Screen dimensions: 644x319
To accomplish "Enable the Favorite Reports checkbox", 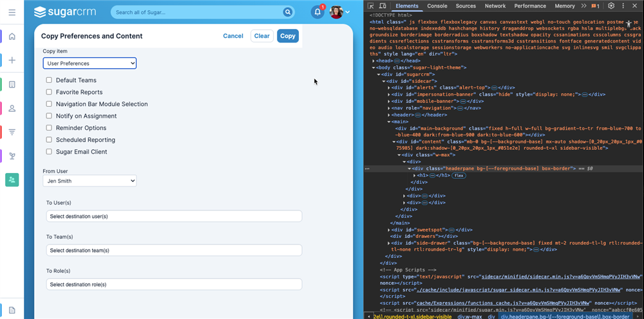I will 49,93.
